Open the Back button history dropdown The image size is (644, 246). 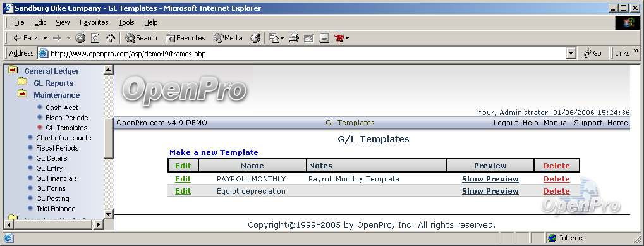(x=45, y=38)
